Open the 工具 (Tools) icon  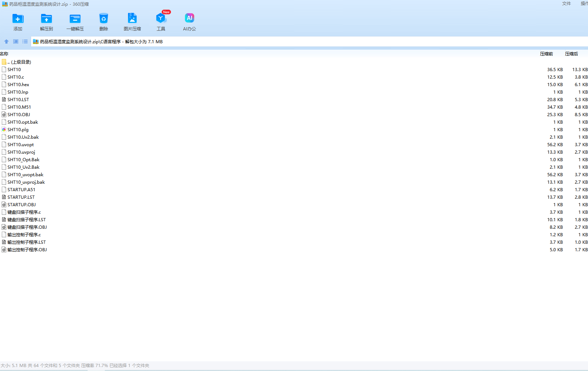(161, 19)
